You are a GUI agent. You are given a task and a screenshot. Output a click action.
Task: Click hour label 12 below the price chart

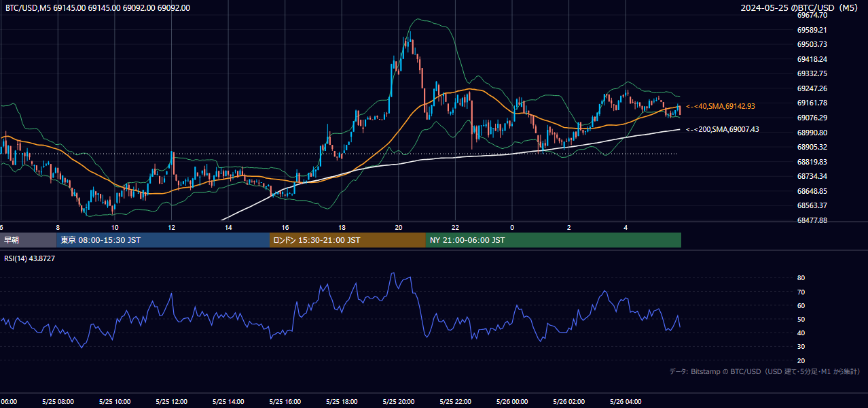pyautogui.click(x=171, y=227)
